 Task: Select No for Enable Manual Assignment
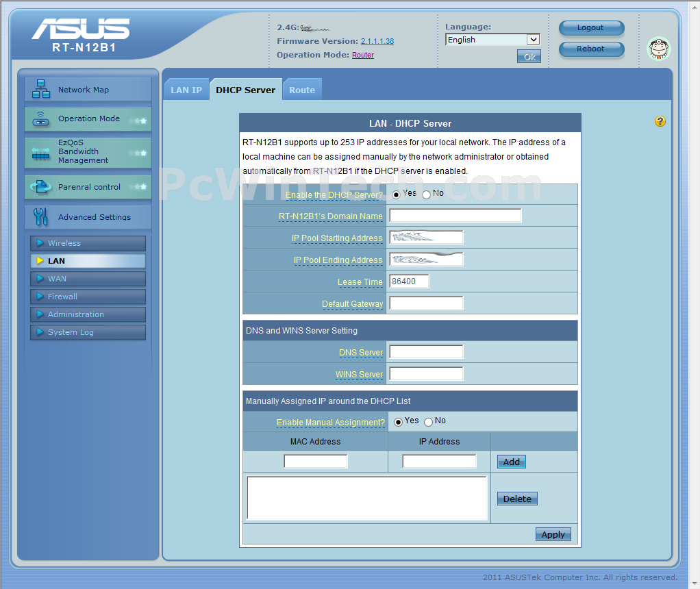[x=429, y=422]
